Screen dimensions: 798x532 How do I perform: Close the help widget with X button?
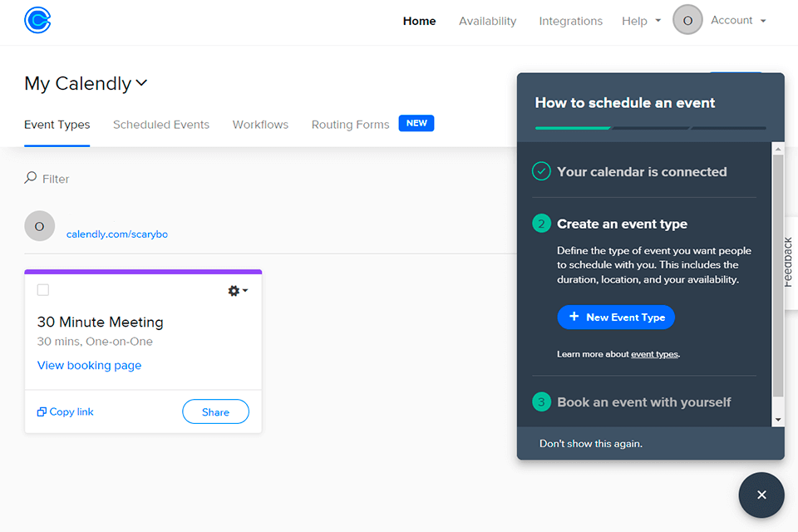(761, 495)
